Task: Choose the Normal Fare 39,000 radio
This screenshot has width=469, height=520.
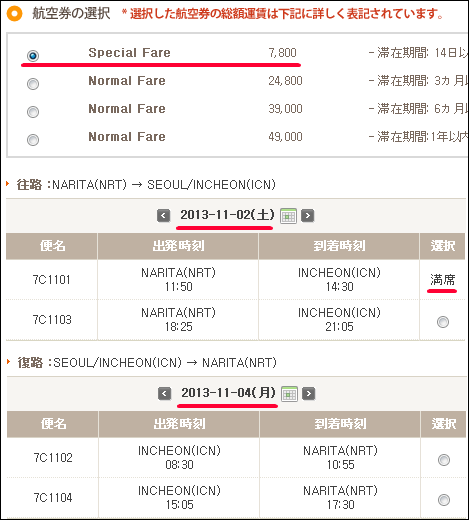Action: click(x=33, y=112)
